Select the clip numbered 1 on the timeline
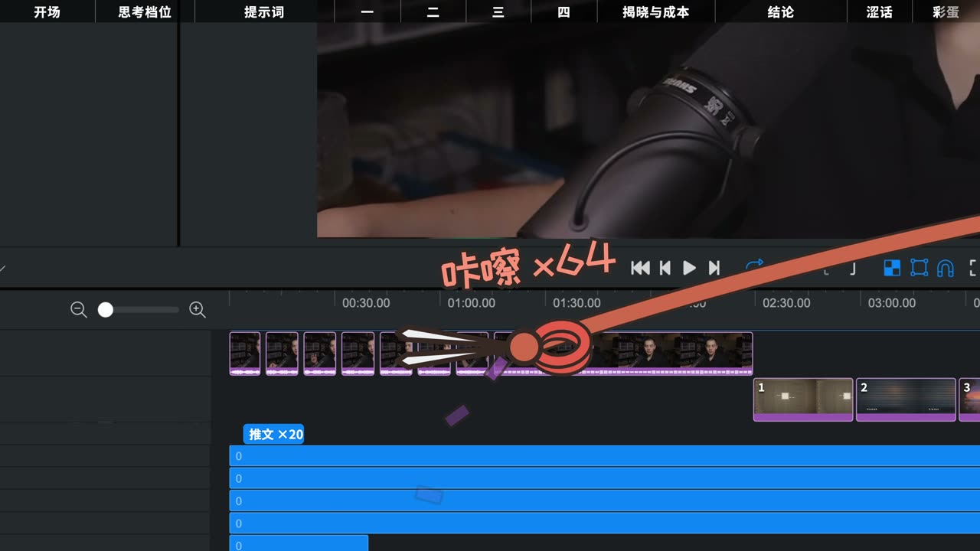The height and width of the screenshot is (551, 980). pos(803,399)
